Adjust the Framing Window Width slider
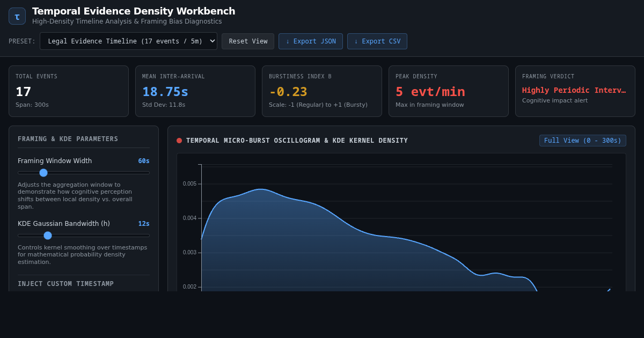 [x=84, y=173]
